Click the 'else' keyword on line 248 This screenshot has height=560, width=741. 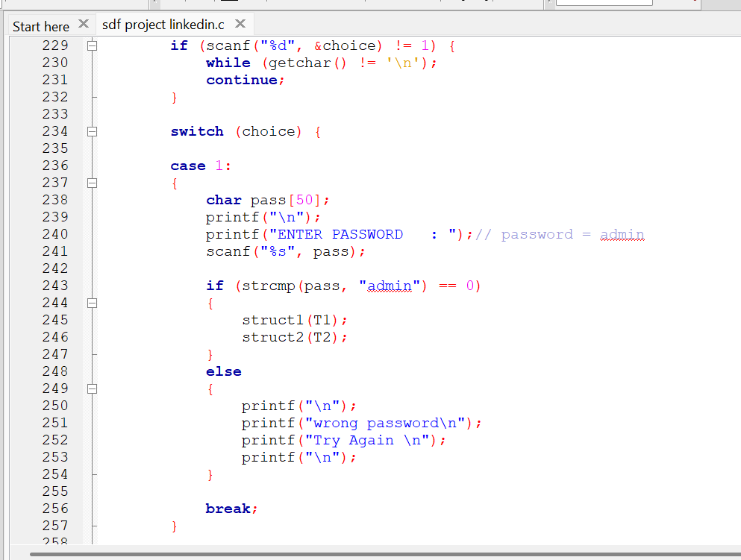224,371
